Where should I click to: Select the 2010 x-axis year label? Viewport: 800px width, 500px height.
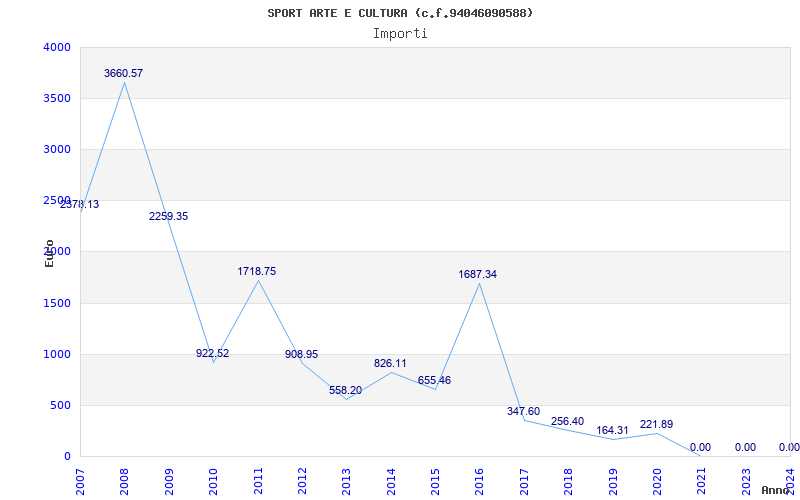coord(213,481)
